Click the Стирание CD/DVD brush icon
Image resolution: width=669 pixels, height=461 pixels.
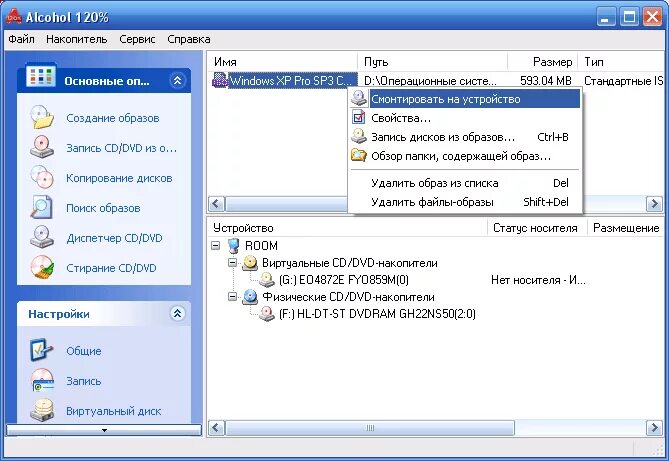42,267
